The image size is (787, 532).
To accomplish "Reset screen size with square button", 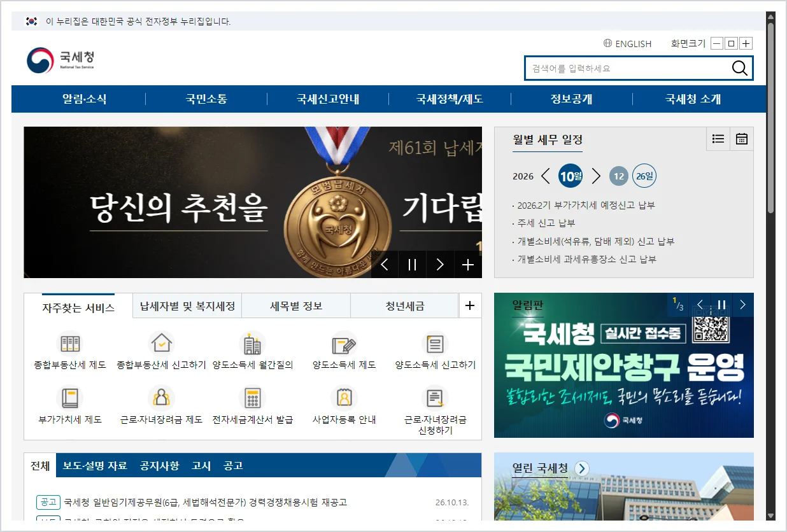I will pos(732,44).
